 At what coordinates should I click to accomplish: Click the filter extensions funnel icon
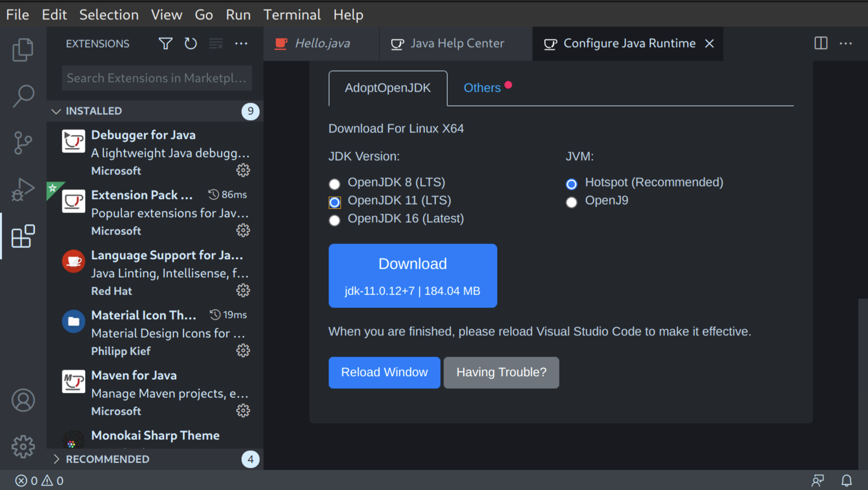[165, 44]
